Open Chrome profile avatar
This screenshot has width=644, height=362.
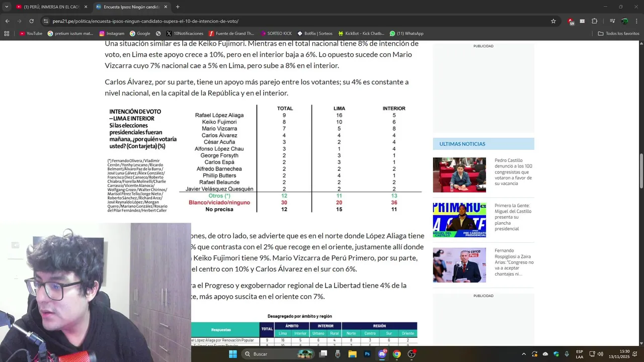[624, 21]
